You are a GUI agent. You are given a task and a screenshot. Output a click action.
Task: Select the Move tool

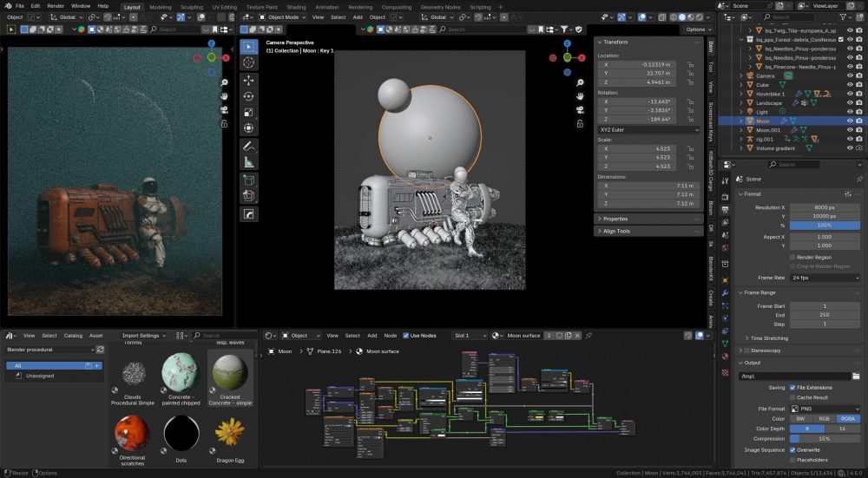point(248,80)
